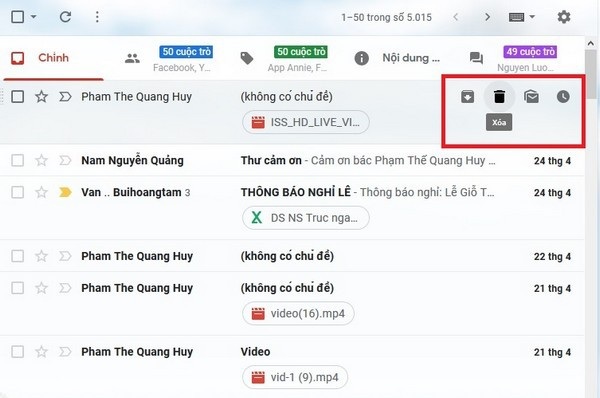Image resolution: width=600 pixels, height=398 pixels.
Task: Open ISS_HD_LIVE_VI attachment chip
Action: click(x=306, y=122)
